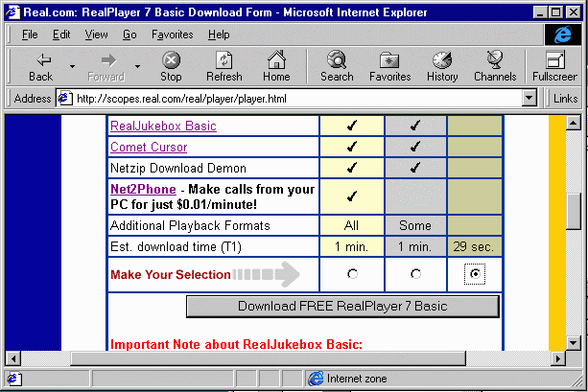Open the Edit menu
Viewport: 588px width, 392px height.
tap(61, 35)
